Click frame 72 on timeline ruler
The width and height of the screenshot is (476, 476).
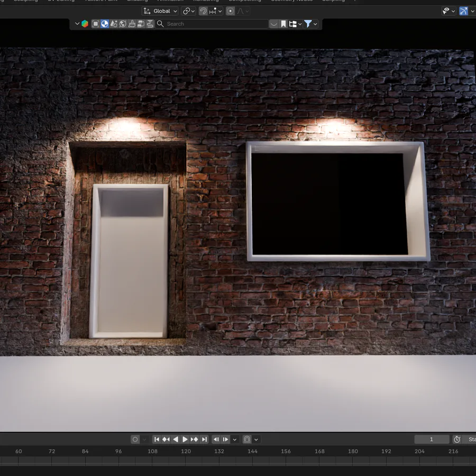coord(52,451)
